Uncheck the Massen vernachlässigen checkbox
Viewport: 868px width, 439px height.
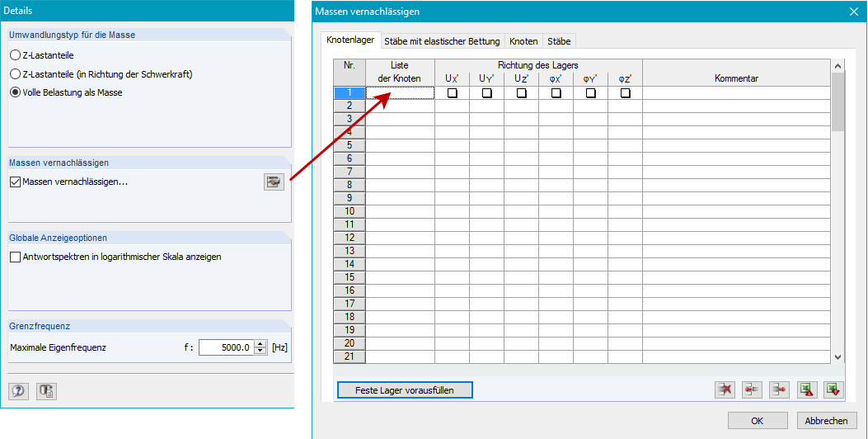16,182
